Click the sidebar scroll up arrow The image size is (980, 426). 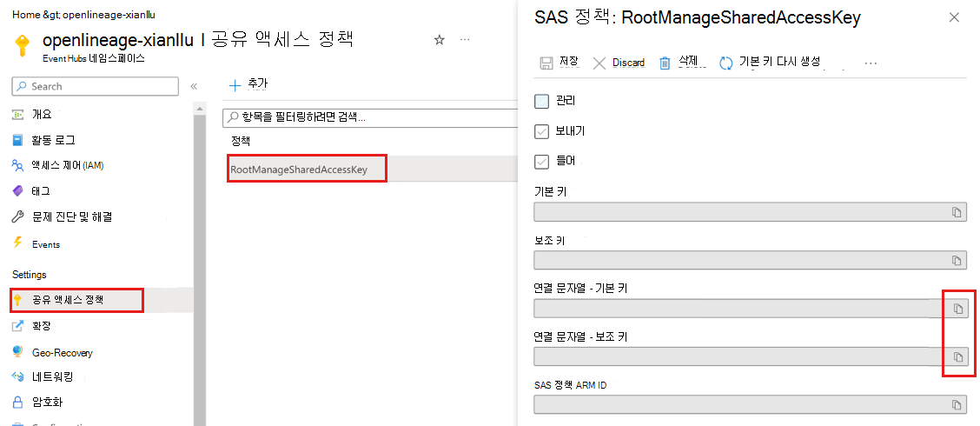pyautogui.click(x=199, y=109)
